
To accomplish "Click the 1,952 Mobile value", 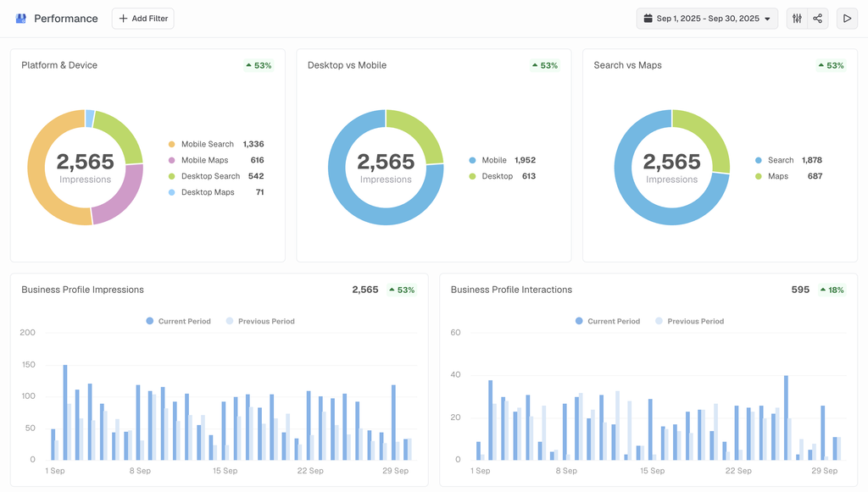I will point(526,160).
